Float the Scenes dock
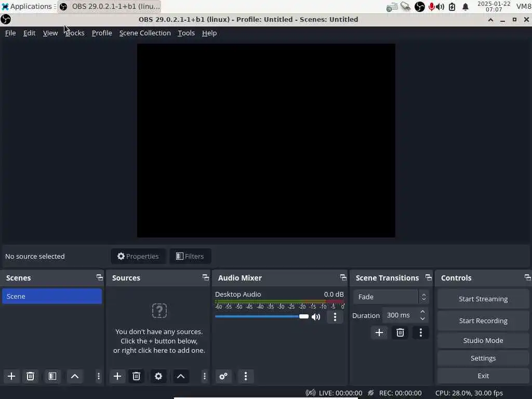 pos(99,277)
